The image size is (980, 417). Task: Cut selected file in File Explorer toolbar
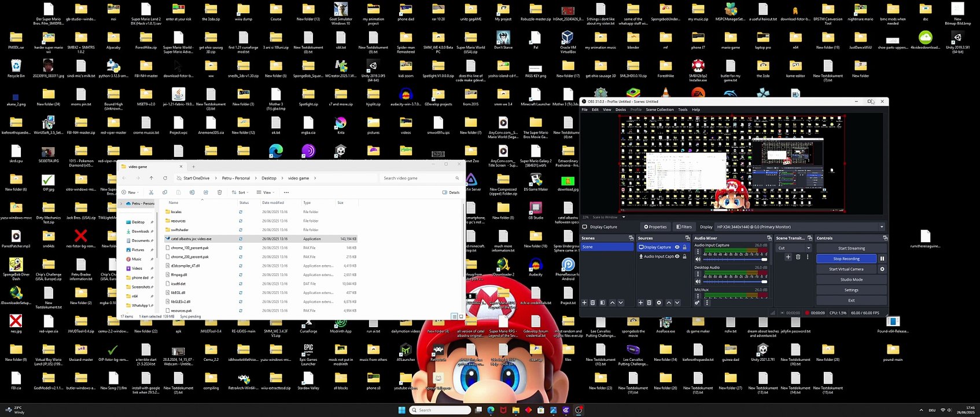point(151,192)
